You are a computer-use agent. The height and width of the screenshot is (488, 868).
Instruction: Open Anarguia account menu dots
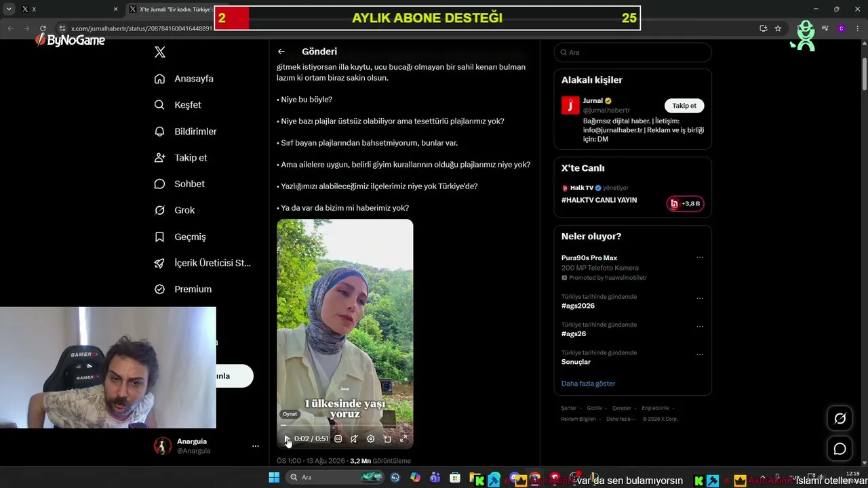(256, 446)
